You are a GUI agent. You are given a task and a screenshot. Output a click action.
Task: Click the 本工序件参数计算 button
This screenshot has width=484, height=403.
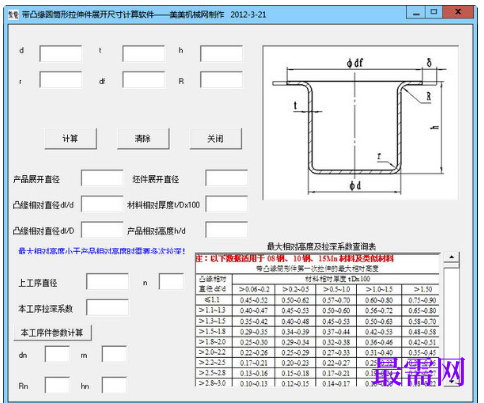[x=52, y=333]
